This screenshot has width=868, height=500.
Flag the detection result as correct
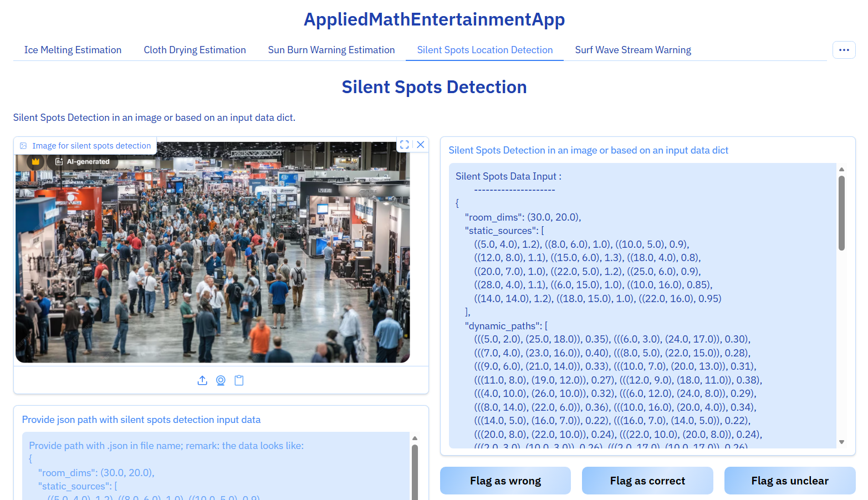point(647,480)
